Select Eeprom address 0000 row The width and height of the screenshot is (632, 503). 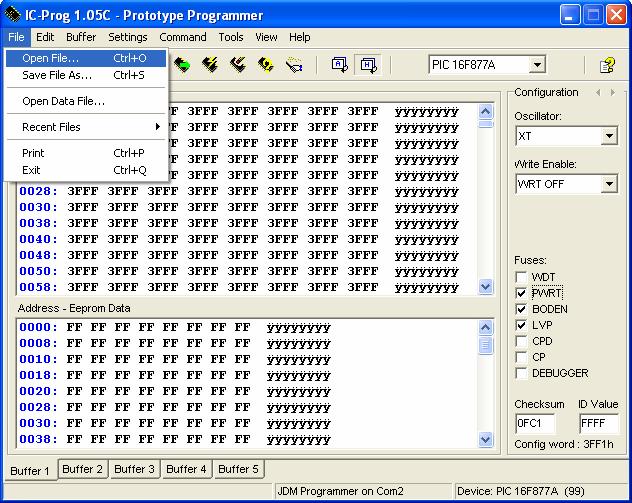point(175,327)
